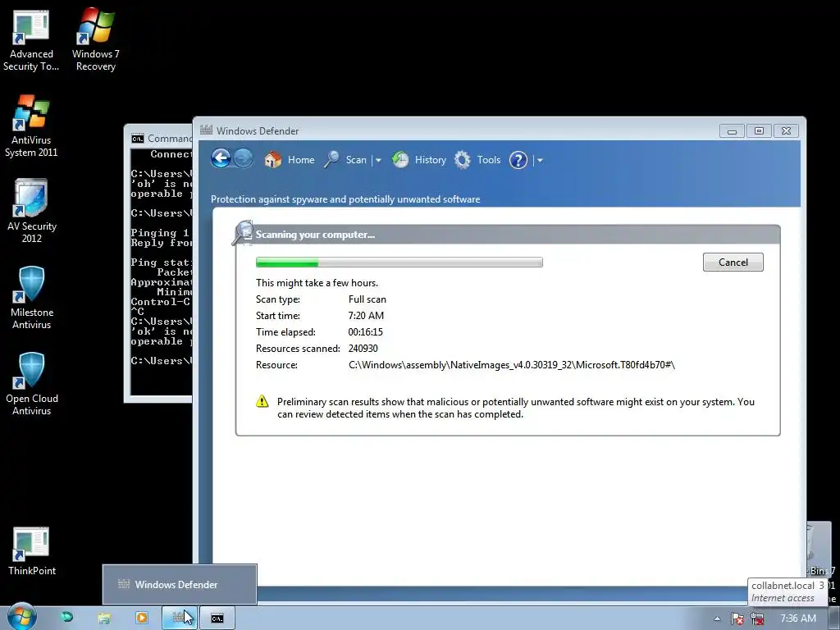Viewport: 840px width, 630px height.
Task: Click 'This might take a few hours.' text
Action: 317,283
